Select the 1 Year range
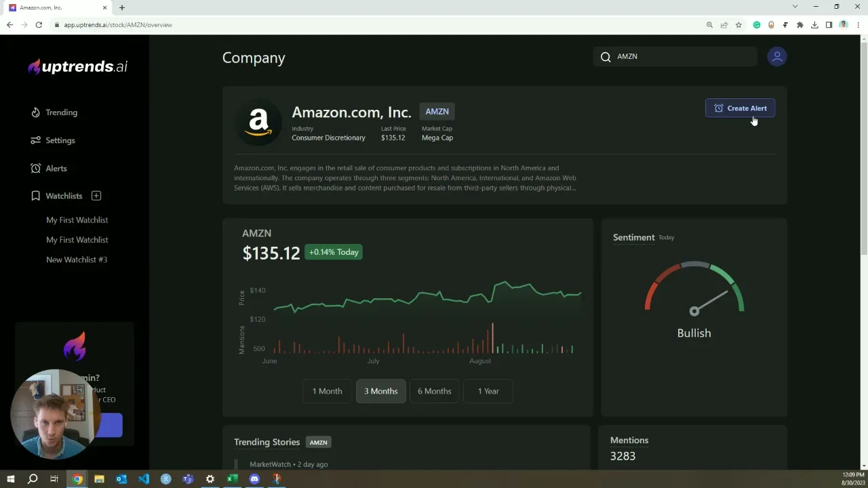868x488 pixels. pyautogui.click(x=488, y=391)
